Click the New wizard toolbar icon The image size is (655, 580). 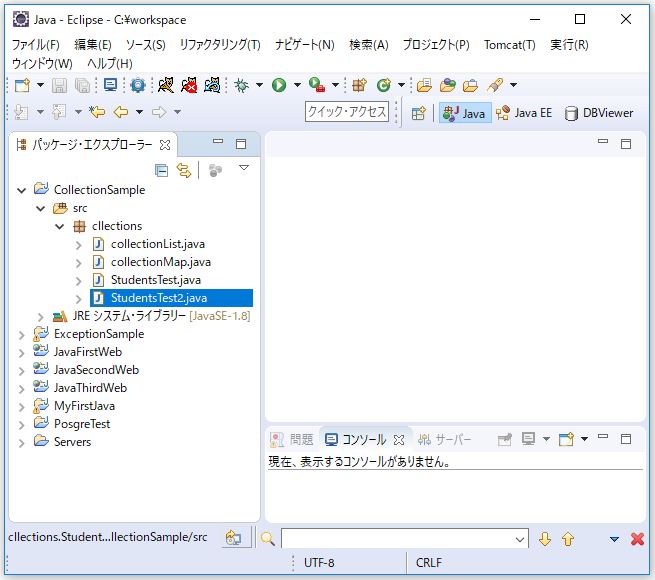click(22, 85)
